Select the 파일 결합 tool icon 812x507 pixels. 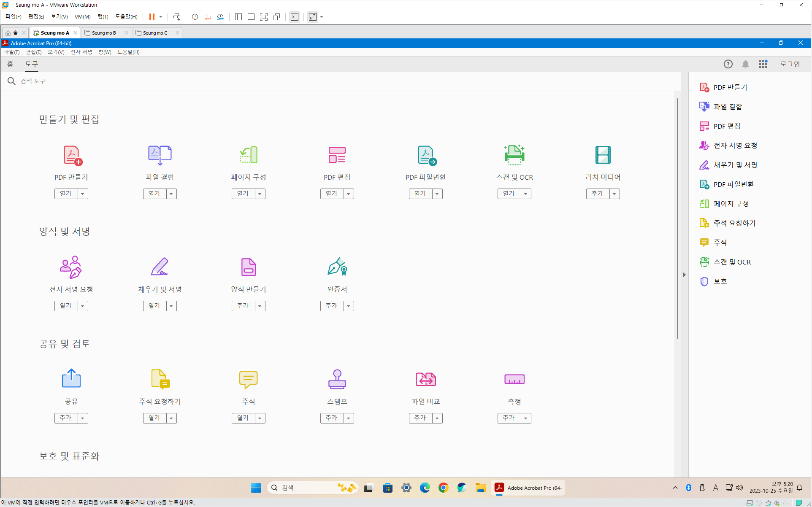pyautogui.click(x=160, y=155)
